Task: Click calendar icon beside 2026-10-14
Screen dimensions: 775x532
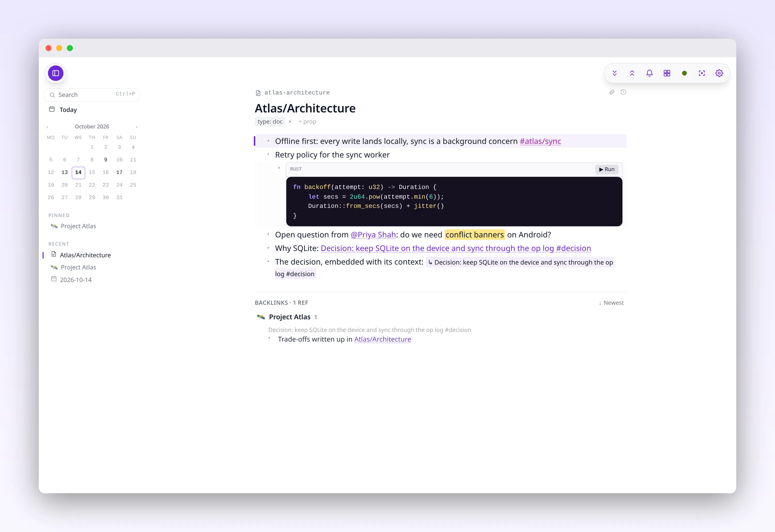Action: tap(54, 279)
